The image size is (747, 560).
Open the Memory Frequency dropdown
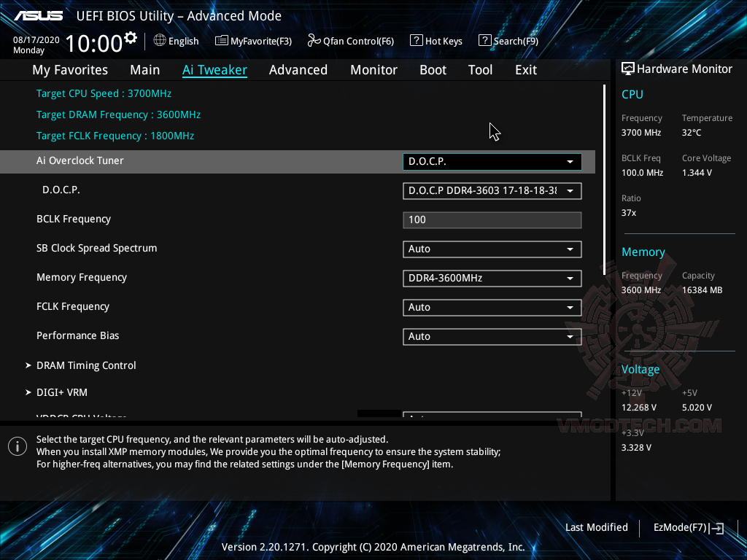point(492,278)
